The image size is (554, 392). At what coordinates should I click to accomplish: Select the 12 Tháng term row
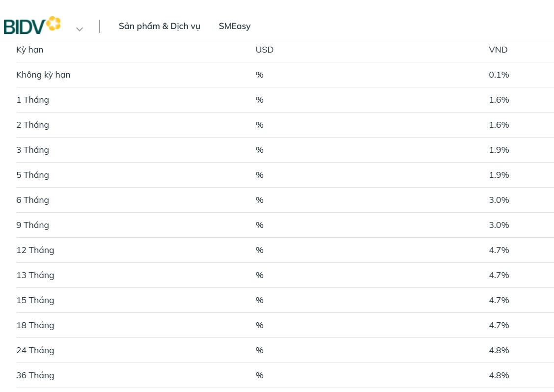[x=35, y=250]
